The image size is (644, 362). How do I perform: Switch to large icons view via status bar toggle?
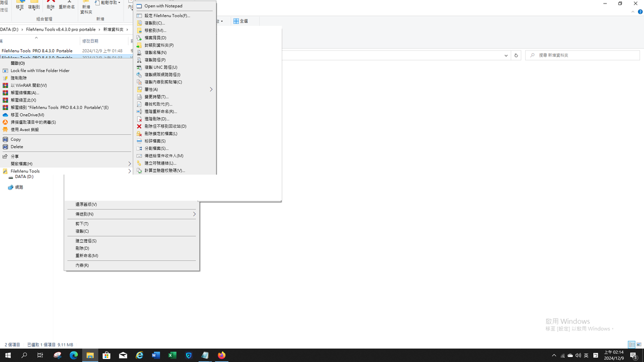click(639, 344)
